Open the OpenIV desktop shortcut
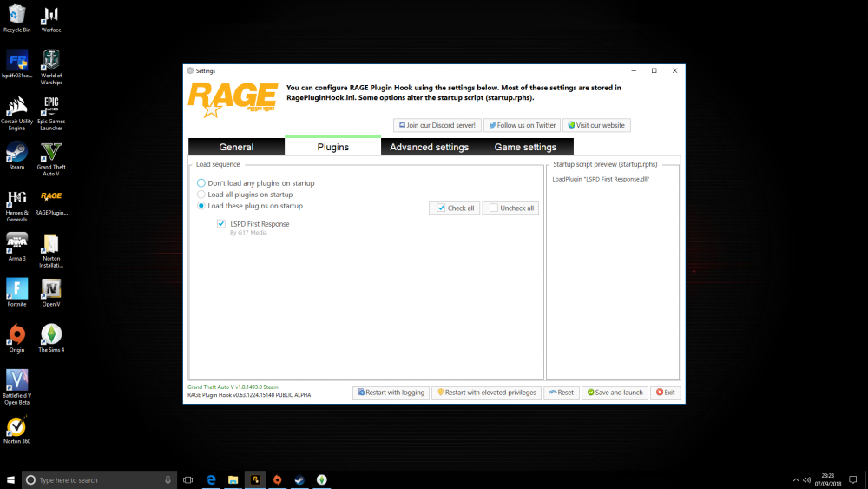Viewport: 868px width, 489px height. tap(51, 293)
